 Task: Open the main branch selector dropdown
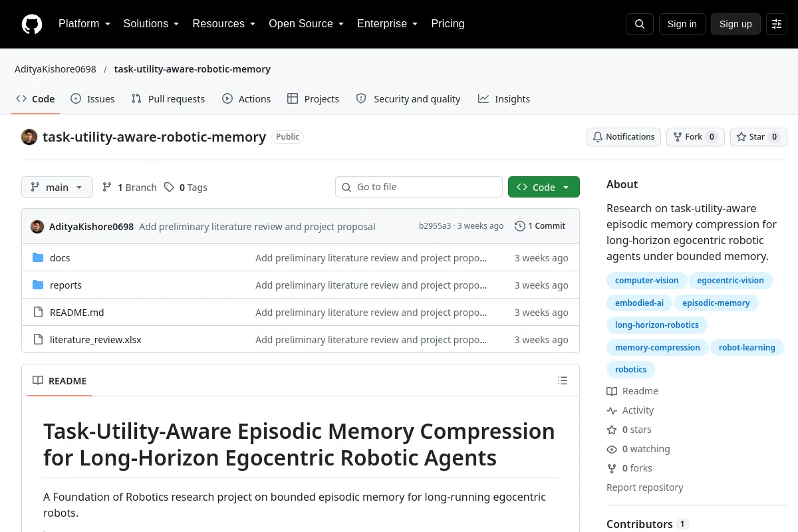57,188
